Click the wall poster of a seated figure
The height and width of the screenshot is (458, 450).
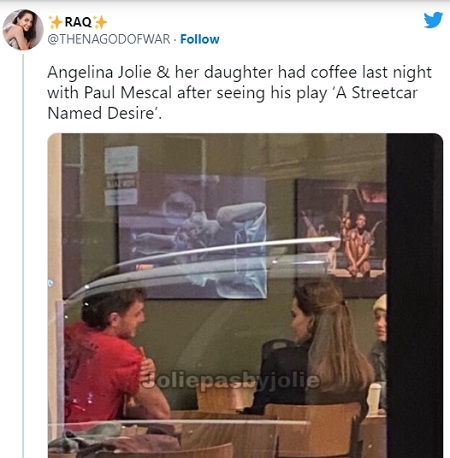(x=341, y=237)
